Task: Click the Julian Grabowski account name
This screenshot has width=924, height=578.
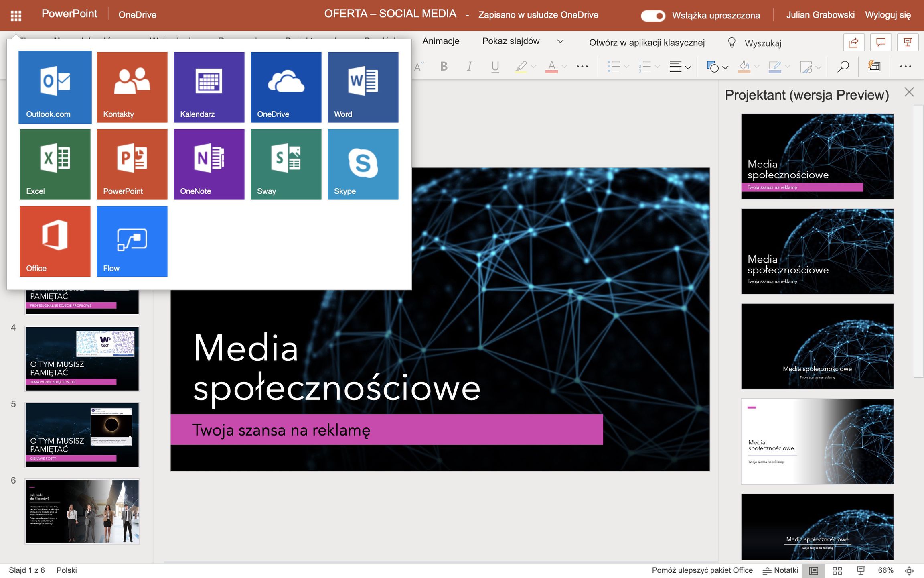Action: pos(820,15)
